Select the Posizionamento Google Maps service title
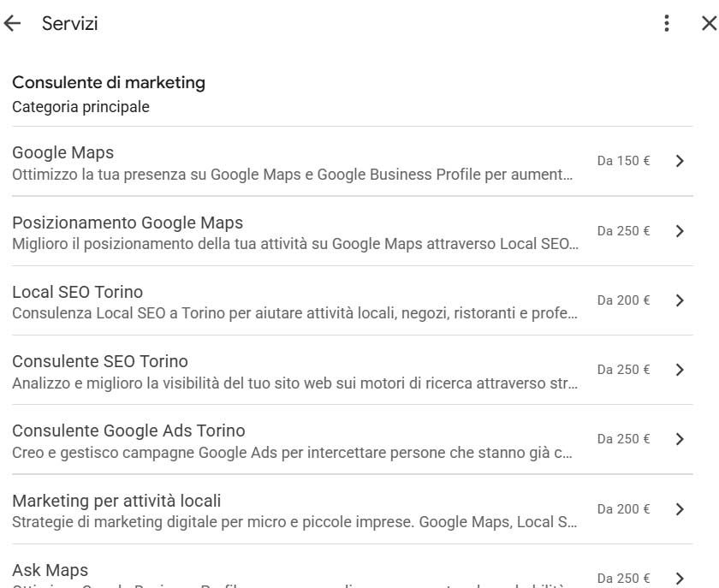Image resolution: width=719 pixels, height=588 pixels. (x=128, y=223)
